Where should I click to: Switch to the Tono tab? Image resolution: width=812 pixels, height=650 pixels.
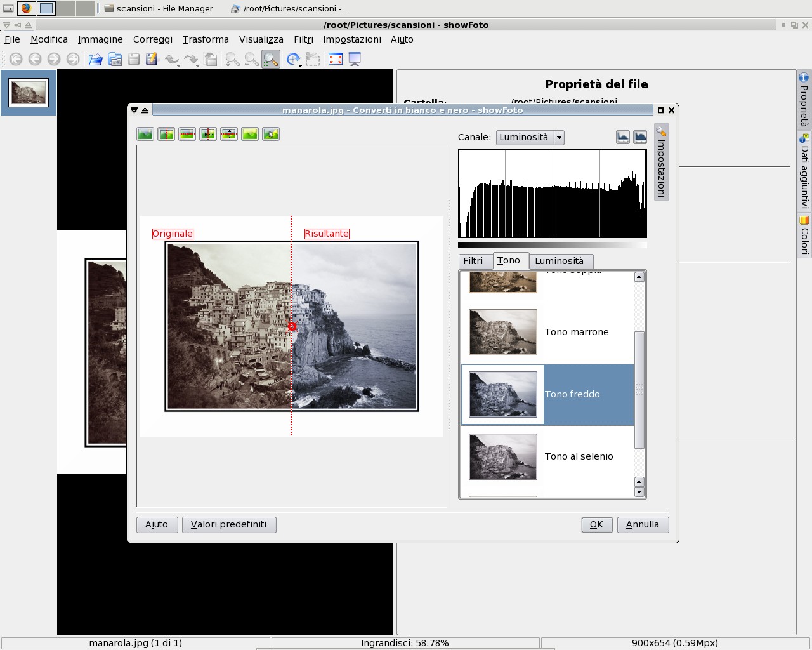click(x=509, y=260)
